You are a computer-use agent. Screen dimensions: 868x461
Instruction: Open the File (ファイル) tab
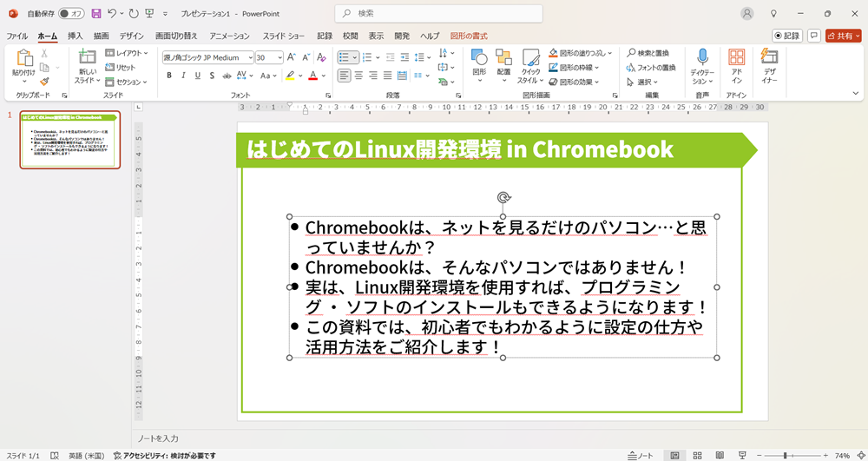tap(17, 36)
